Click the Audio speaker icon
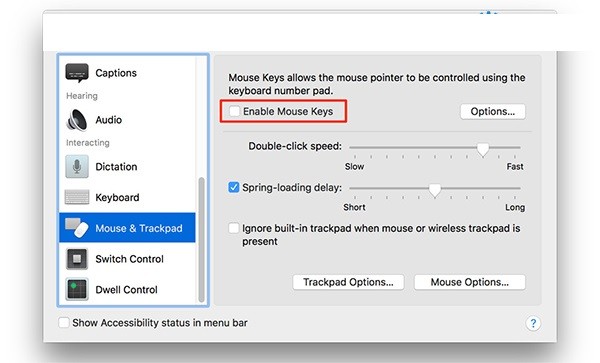Screen dimensions: 600x363 point(77,120)
